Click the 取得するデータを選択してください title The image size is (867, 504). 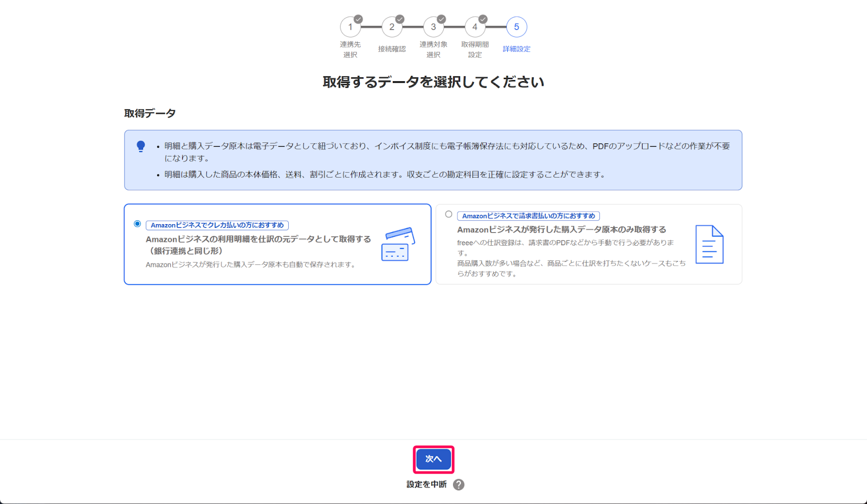433,82
